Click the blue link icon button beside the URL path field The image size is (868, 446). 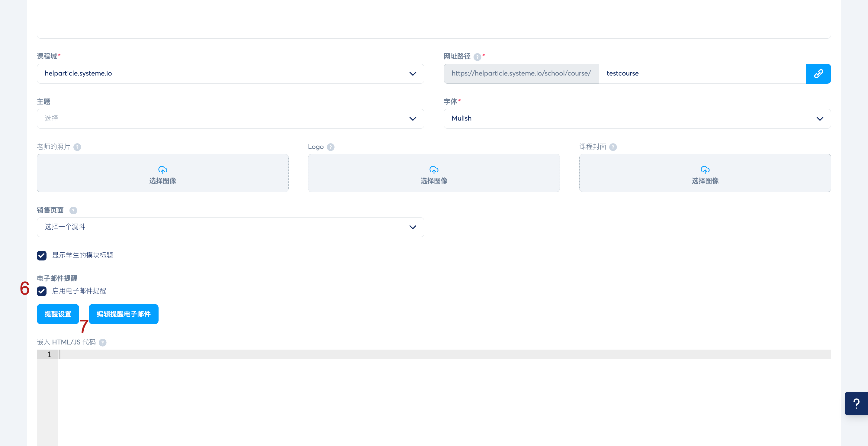click(x=818, y=73)
